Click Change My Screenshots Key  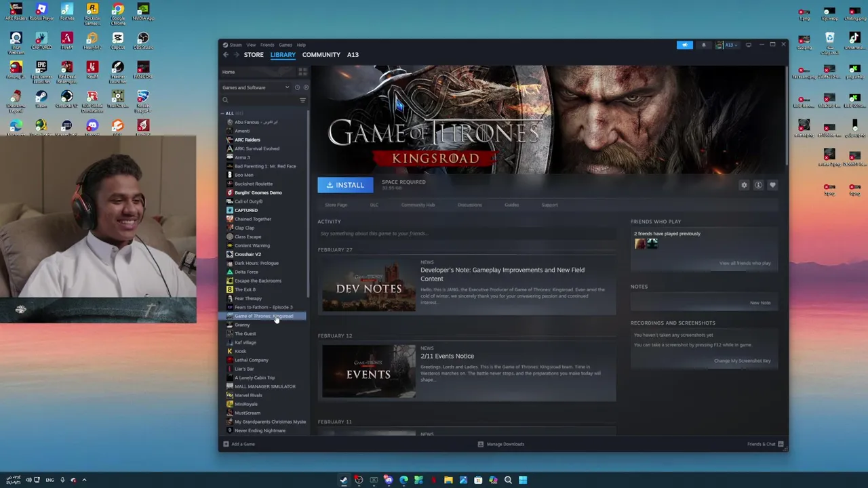742,361
